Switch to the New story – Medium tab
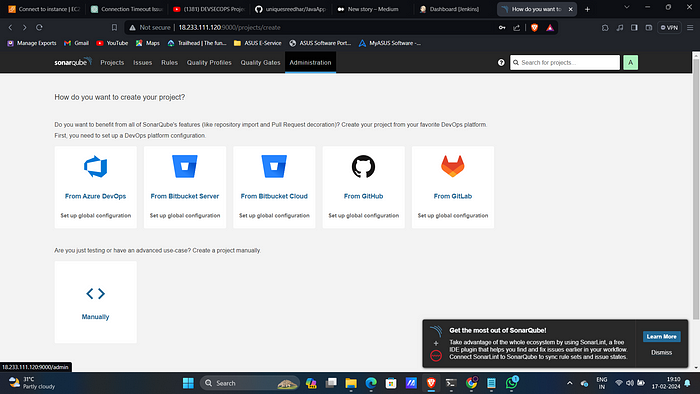Image resolution: width=700 pixels, height=394 pixels. [372, 9]
